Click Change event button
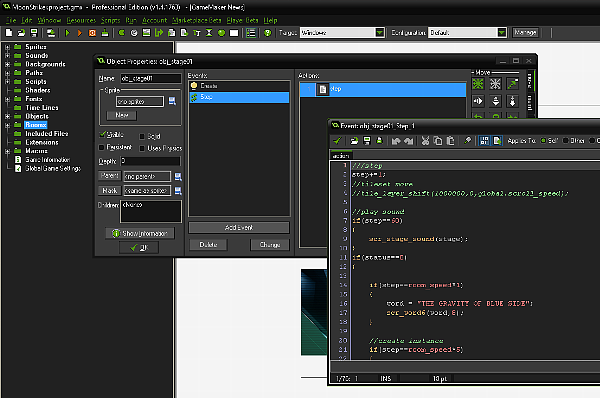 (270, 245)
